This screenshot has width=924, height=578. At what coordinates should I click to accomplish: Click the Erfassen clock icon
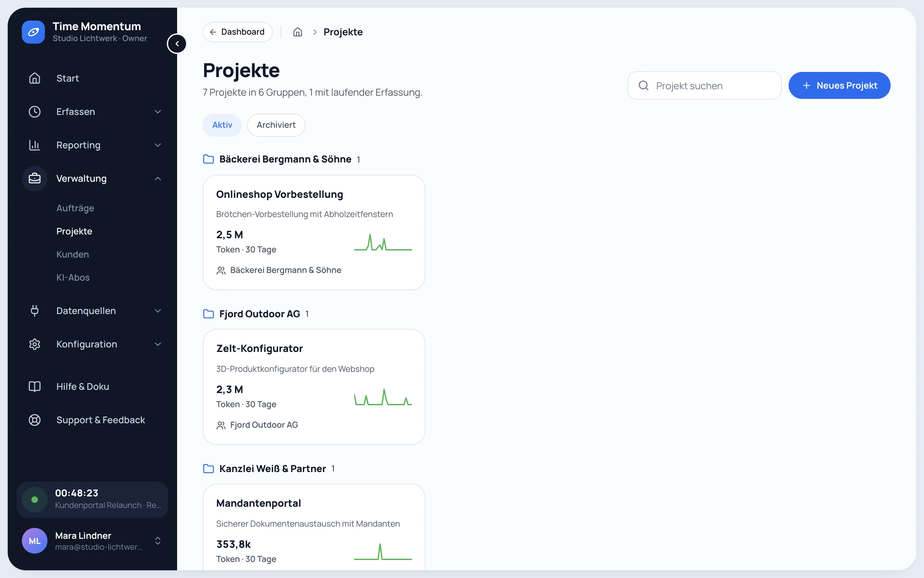pyautogui.click(x=35, y=112)
